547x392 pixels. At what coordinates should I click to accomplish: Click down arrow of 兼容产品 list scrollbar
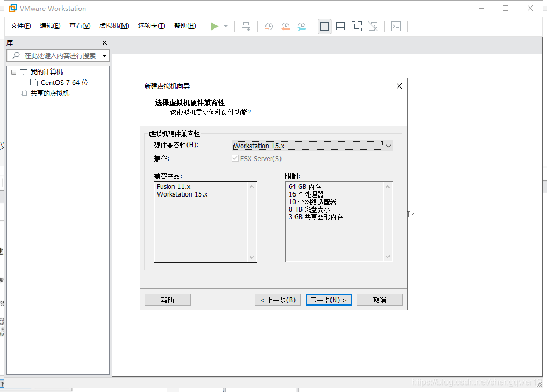(x=251, y=257)
